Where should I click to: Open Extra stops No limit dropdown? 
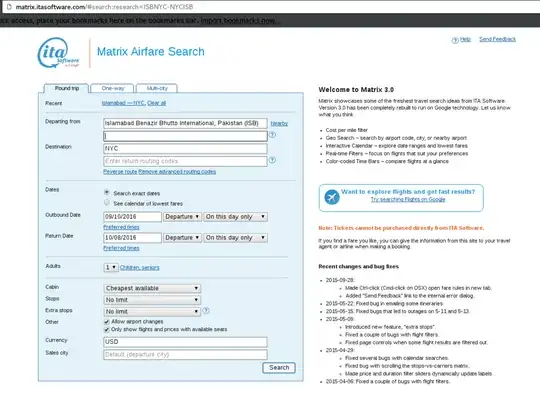pyautogui.click(x=152, y=311)
